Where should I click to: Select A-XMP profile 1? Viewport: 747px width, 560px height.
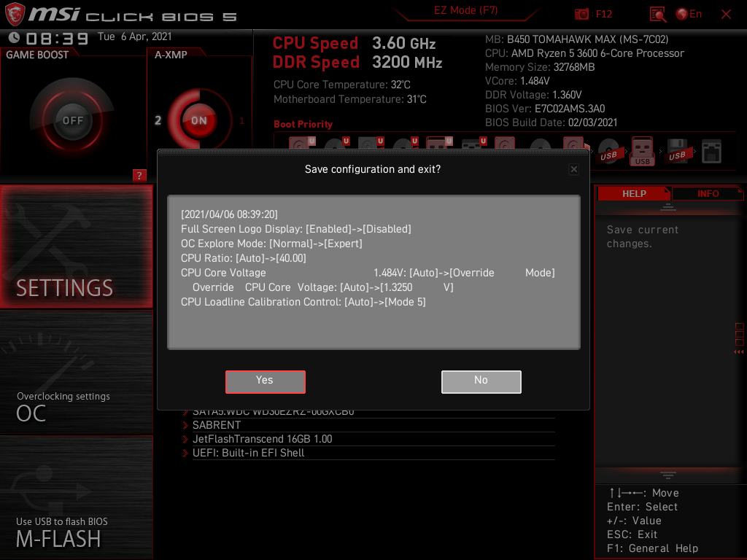(x=241, y=120)
